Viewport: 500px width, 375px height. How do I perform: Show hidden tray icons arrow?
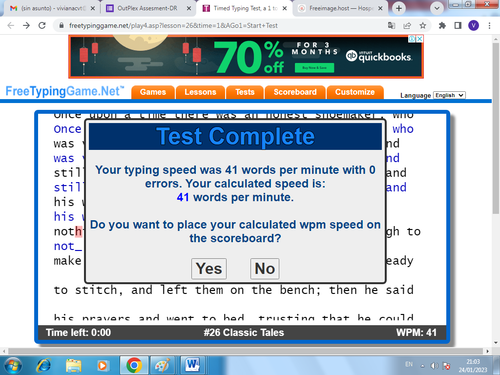point(423,366)
